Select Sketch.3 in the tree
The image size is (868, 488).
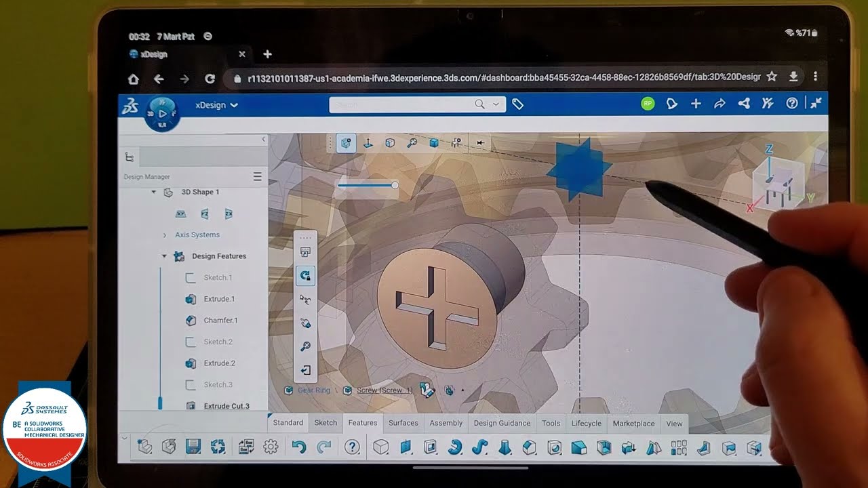[218, 385]
